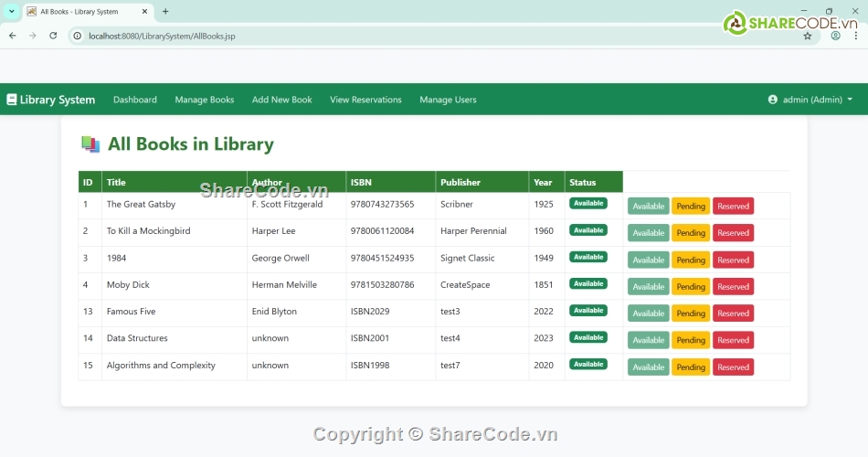
Task: Click the browser reload page icon
Action: pos(53,36)
